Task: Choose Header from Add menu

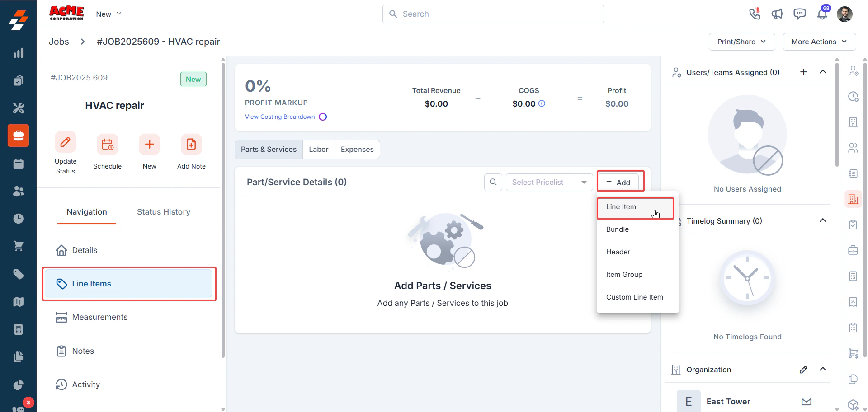Action: (x=637, y=252)
